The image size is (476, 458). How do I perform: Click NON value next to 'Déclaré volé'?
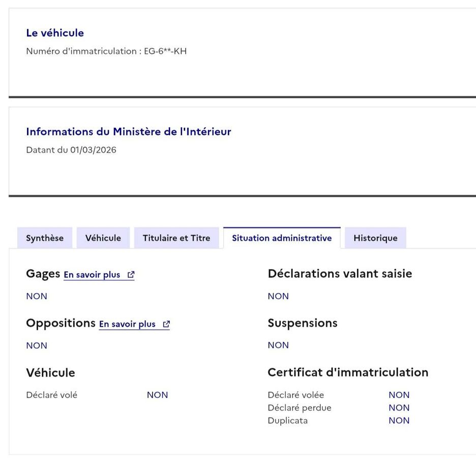157,395
